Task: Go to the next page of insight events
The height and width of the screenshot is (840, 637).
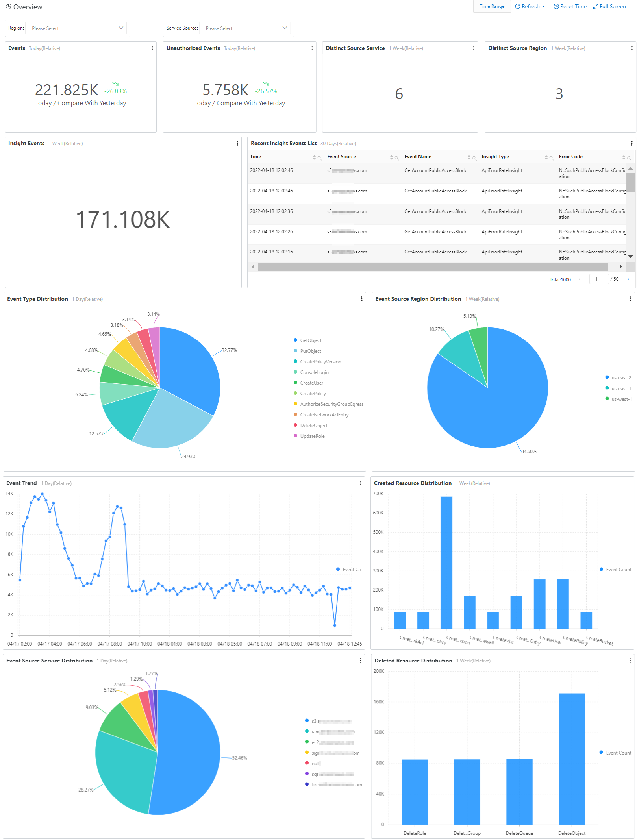Action: [628, 279]
